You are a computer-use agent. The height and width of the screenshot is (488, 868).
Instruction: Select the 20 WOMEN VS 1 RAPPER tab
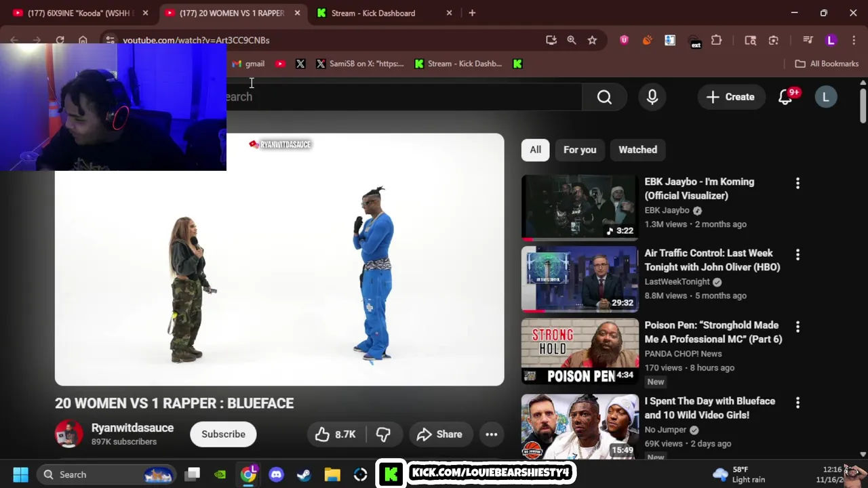point(231,13)
